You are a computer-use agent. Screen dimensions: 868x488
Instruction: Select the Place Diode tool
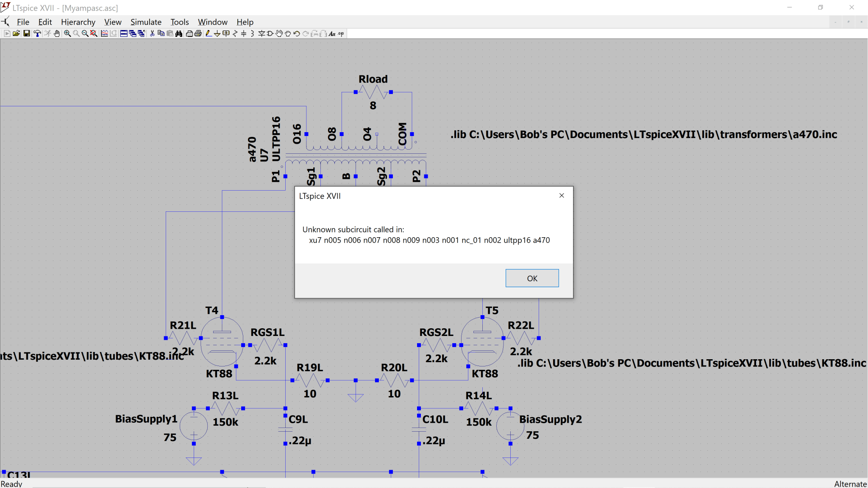(261, 33)
